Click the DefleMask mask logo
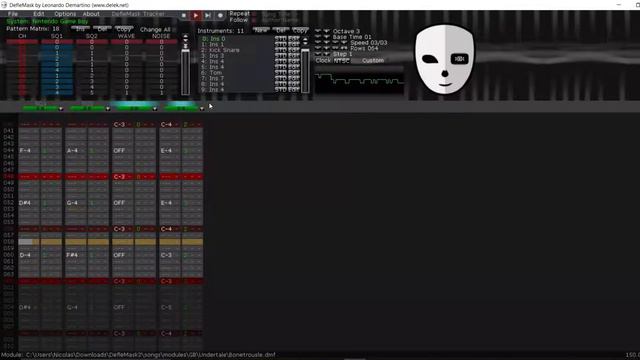Screen dimensions: 640x360 pyautogui.click(x=444, y=59)
